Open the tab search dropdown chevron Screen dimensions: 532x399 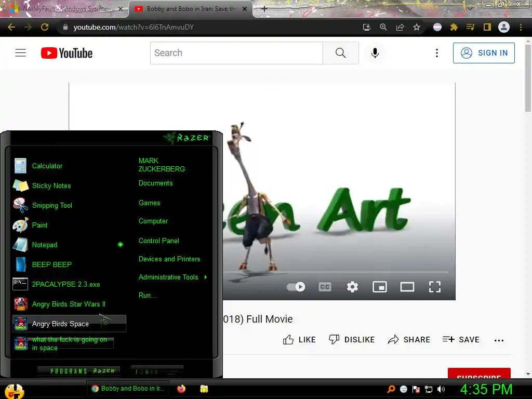click(470, 8)
